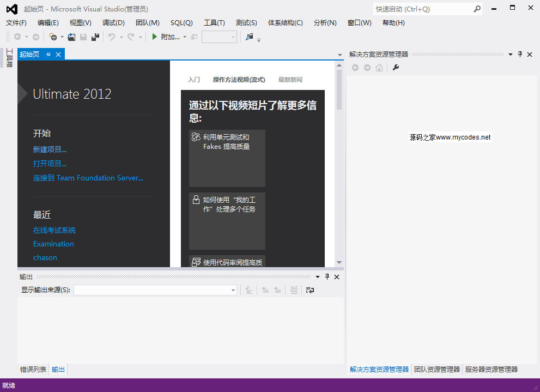Open the unit testing Fakes video thumbnail

[x=227, y=158]
